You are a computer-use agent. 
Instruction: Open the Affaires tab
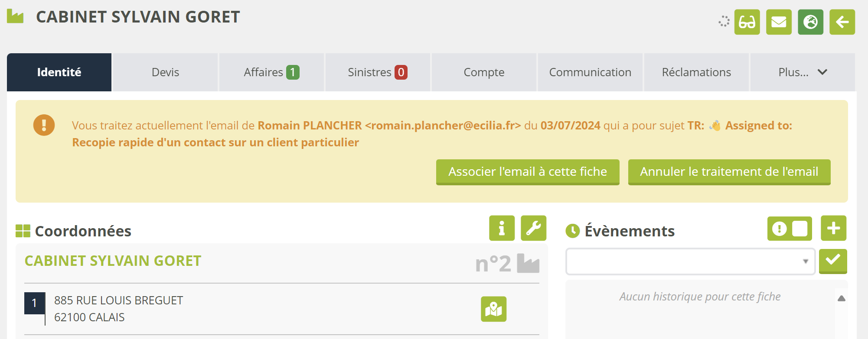click(271, 72)
